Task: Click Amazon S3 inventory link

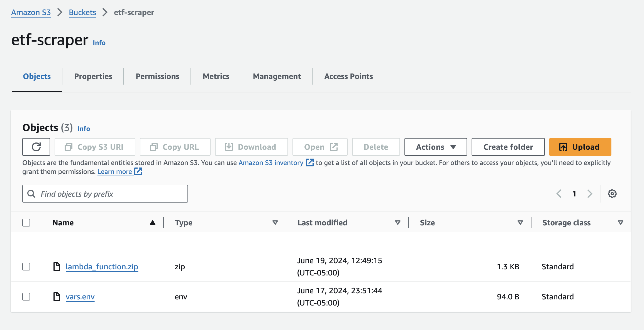Action: click(x=271, y=162)
